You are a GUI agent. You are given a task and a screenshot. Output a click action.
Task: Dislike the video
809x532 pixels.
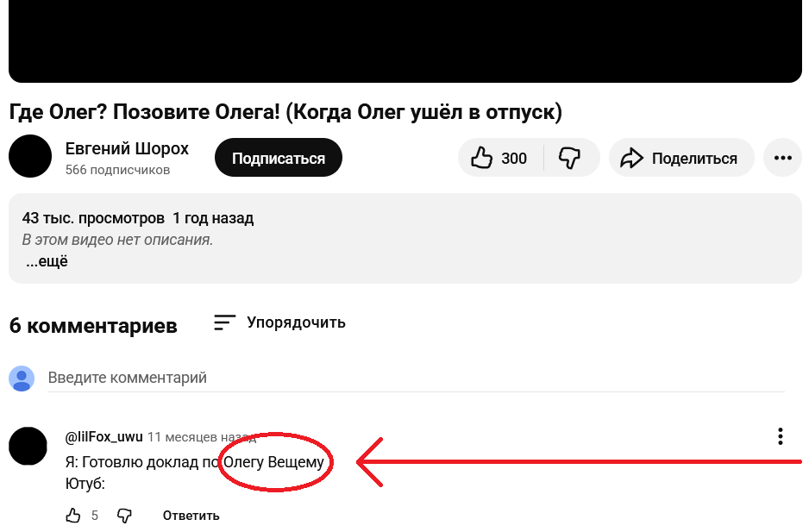point(570,158)
